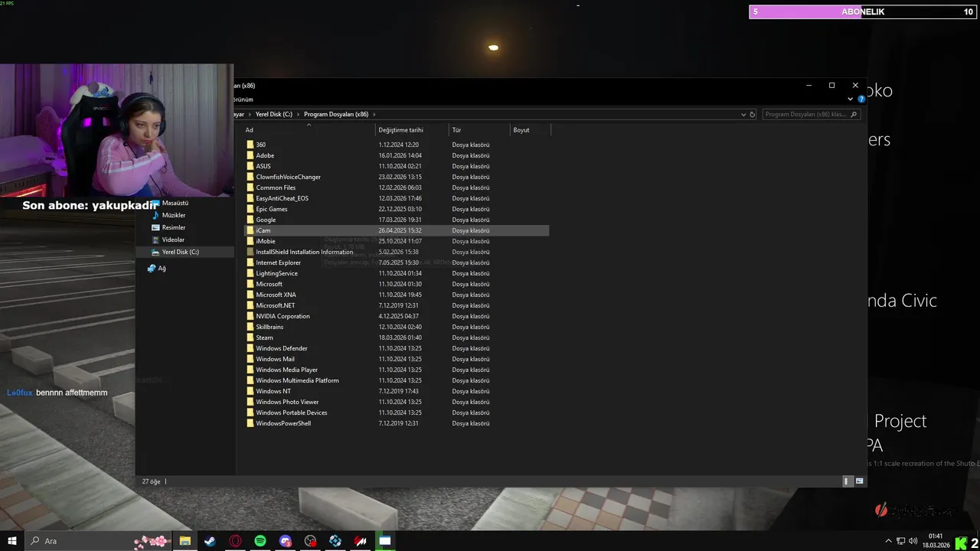Switch to details view layout icon
The height and width of the screenshot is (551, 980).
coord(847,481)
